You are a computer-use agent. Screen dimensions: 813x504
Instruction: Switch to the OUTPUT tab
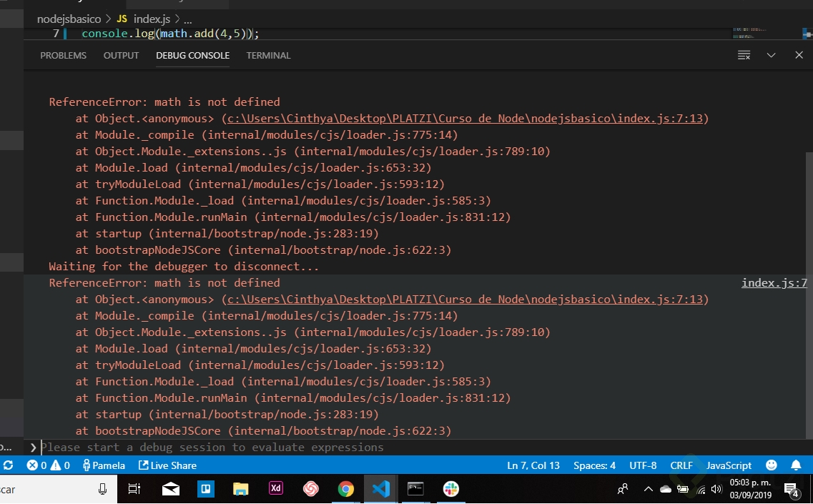[x=121, y=56]
